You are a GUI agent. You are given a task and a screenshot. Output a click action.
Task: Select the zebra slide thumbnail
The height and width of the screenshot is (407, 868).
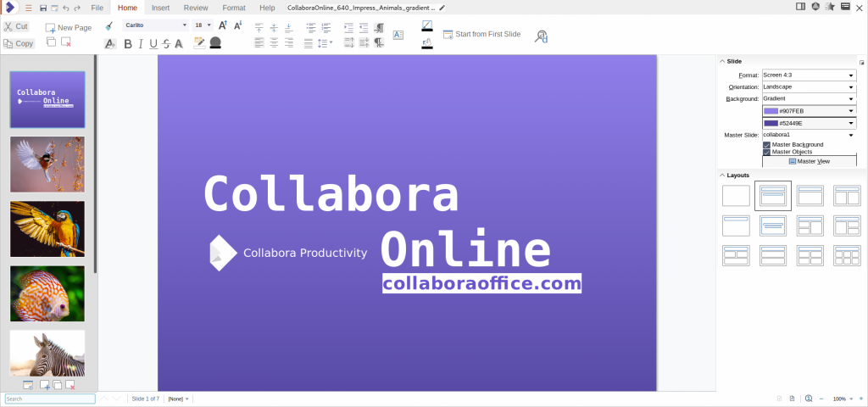coord(47,354)
